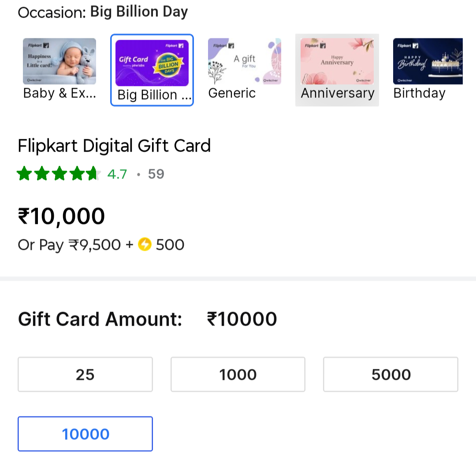
Task: Tap the green star rating icons
Action: tap(57, 175)
